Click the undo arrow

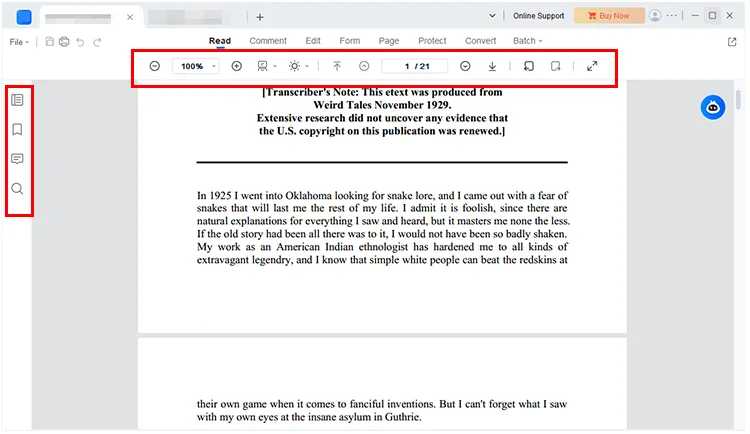(80, 42)
